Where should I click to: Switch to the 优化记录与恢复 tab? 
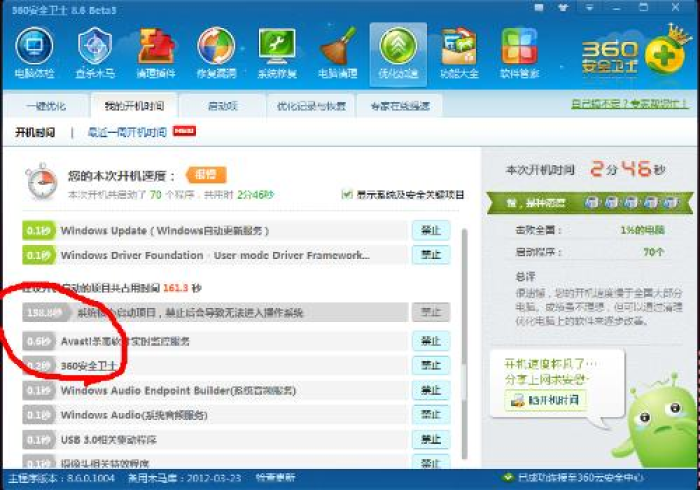pos(311,106)
